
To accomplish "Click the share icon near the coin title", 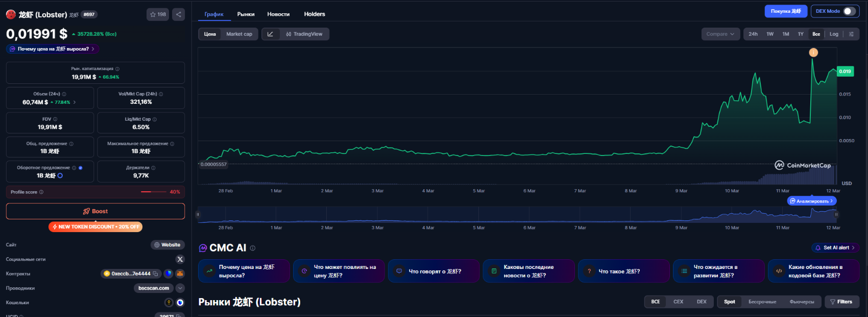I will click(x=178, y=14).
